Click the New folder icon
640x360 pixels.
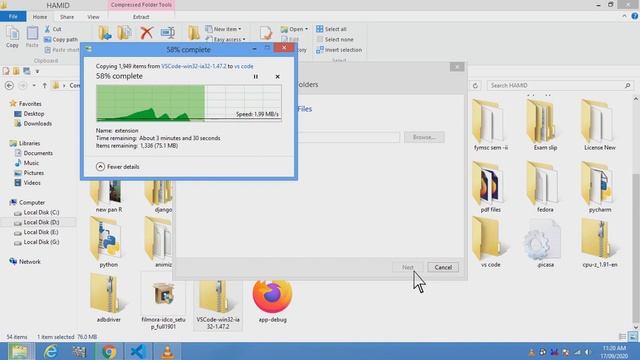[193, 33]
